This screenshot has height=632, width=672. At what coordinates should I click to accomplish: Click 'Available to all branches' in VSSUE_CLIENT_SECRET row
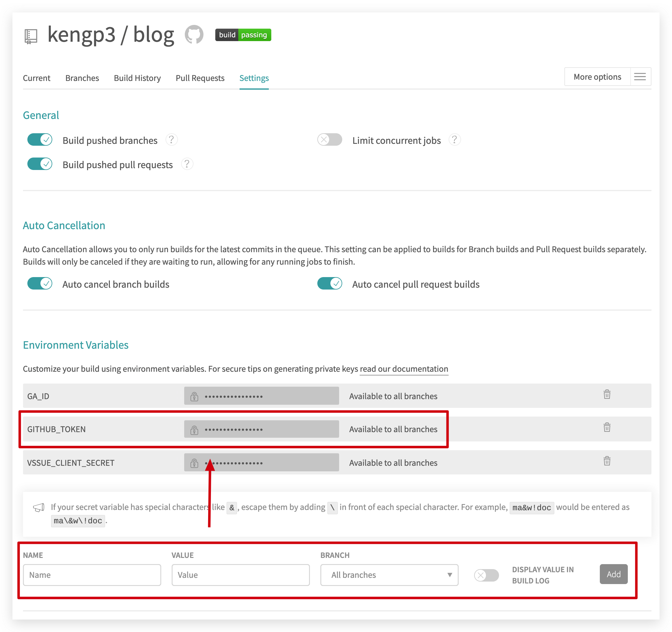coord(393,463)
